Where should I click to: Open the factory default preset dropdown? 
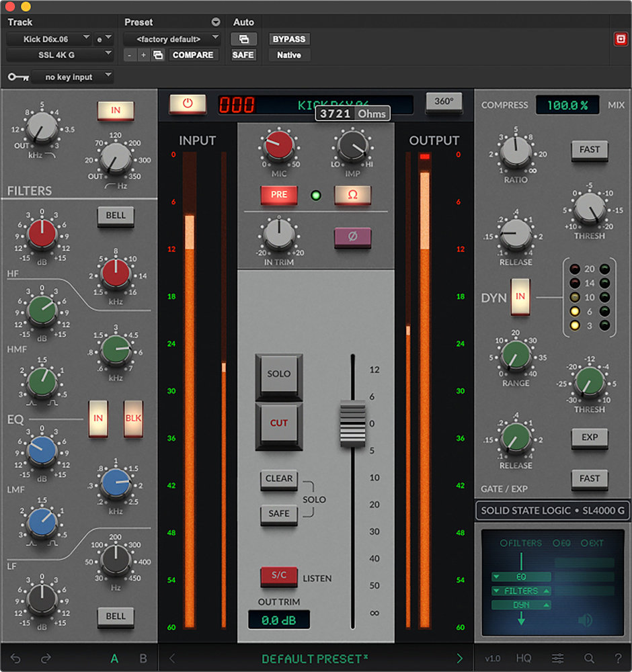[171, 39]
